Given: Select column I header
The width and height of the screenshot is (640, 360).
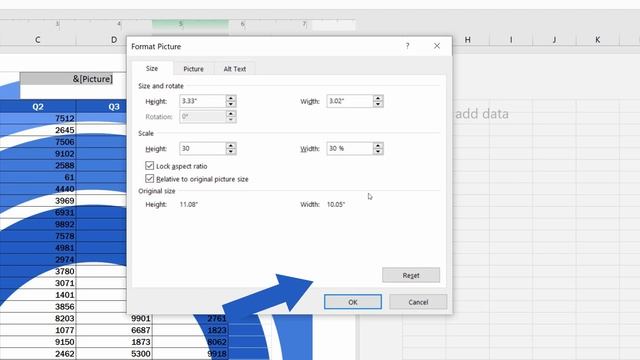Looking at the screenshot, I should (x=511, y=40).
